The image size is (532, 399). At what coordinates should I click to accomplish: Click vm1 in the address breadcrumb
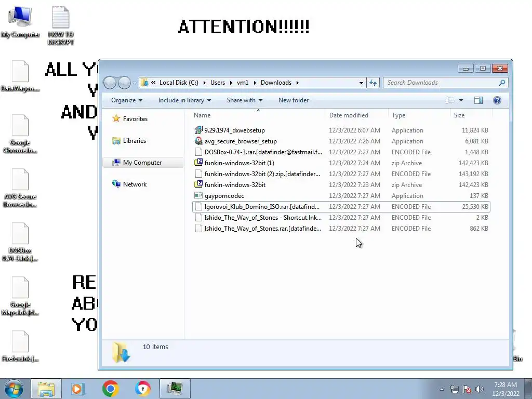pos(243,83)
